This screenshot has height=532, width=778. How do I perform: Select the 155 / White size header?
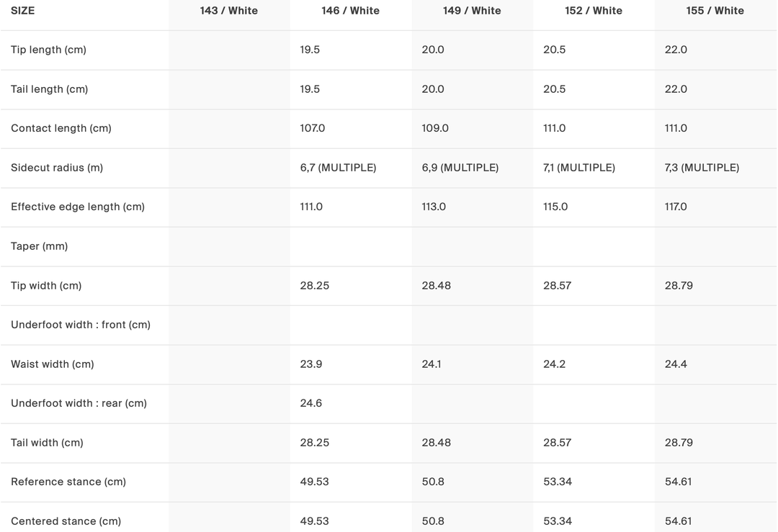pos(715,11)
